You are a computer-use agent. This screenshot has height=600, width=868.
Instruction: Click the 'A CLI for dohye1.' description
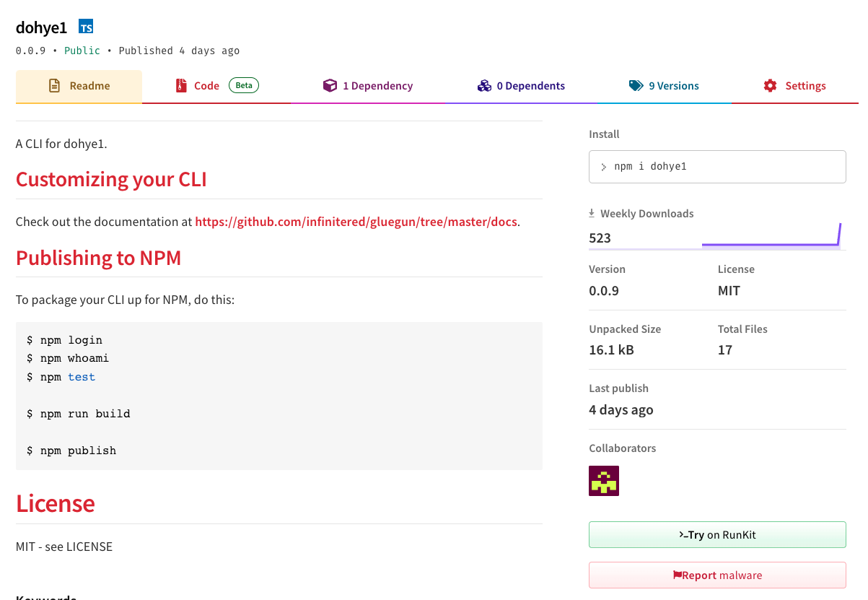pos(61,144)
